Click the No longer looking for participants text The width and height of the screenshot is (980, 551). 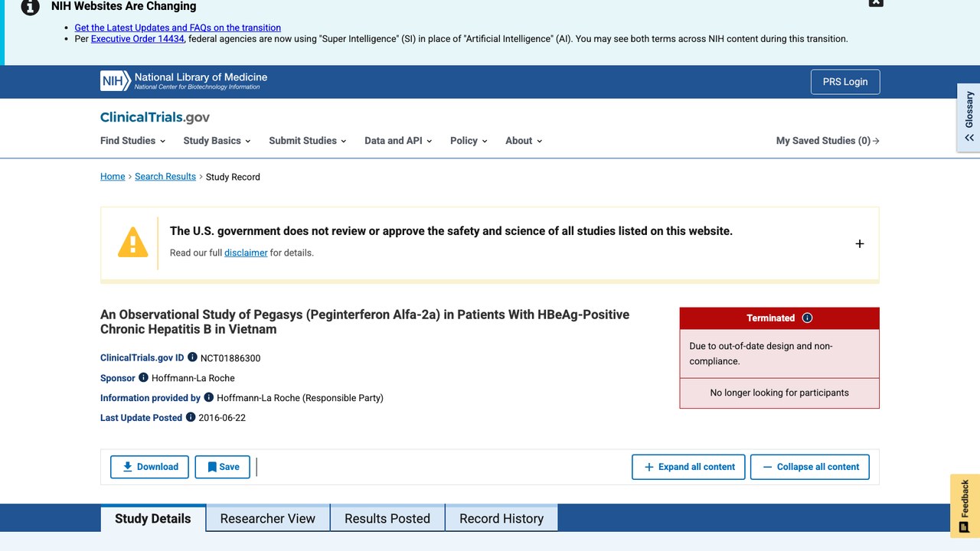click(x=779, y=393)
